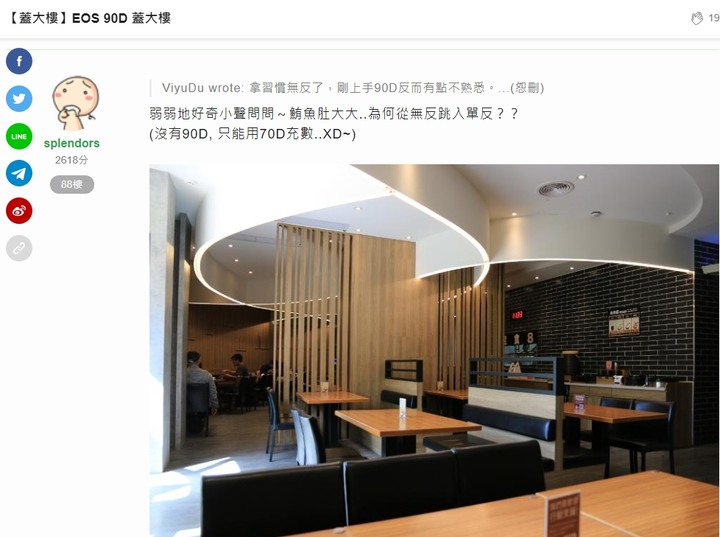Click the 88樓 floor badge

pos(72,184)
